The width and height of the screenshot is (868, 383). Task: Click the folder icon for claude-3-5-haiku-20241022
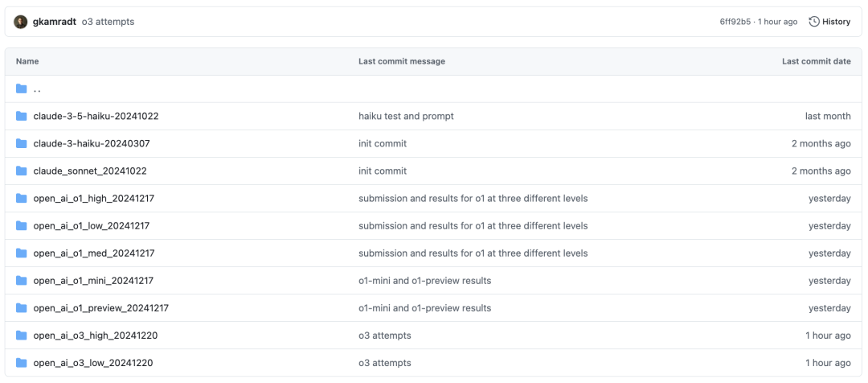22,116
